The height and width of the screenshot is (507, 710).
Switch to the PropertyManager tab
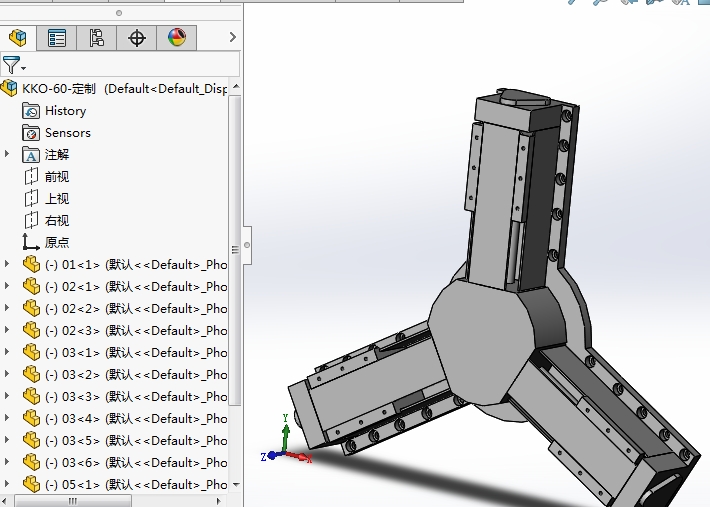pyautogui.click(x=57, y=38)
